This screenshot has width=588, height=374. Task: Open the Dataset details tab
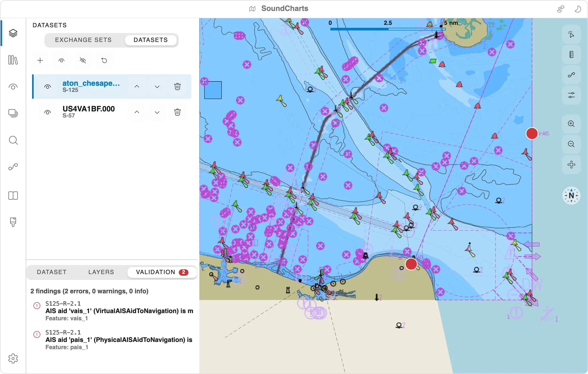coord(52,272)
